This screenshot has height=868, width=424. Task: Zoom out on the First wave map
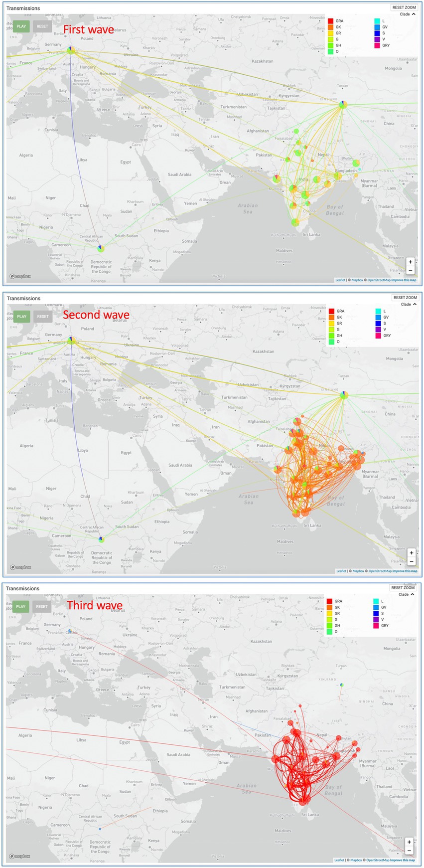point(411,270)
